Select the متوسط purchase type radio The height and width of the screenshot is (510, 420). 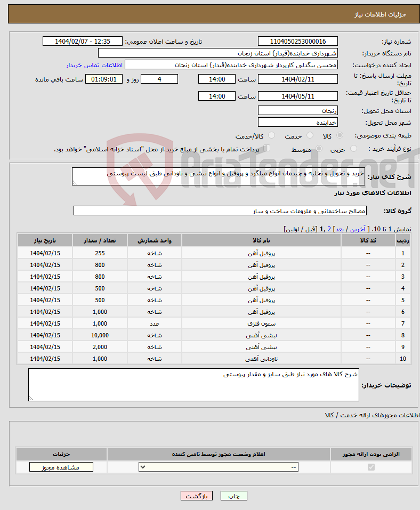(319, 149)
